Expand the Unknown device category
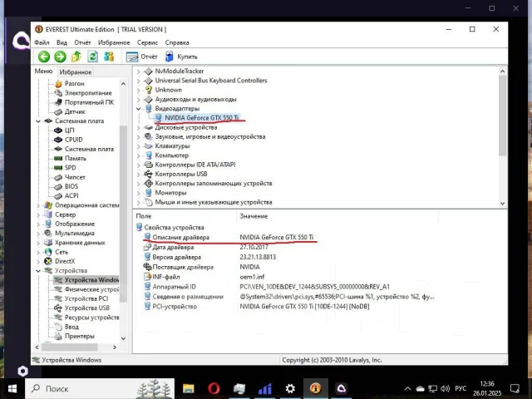Screen dimensions: 532x399 point(138,90)
